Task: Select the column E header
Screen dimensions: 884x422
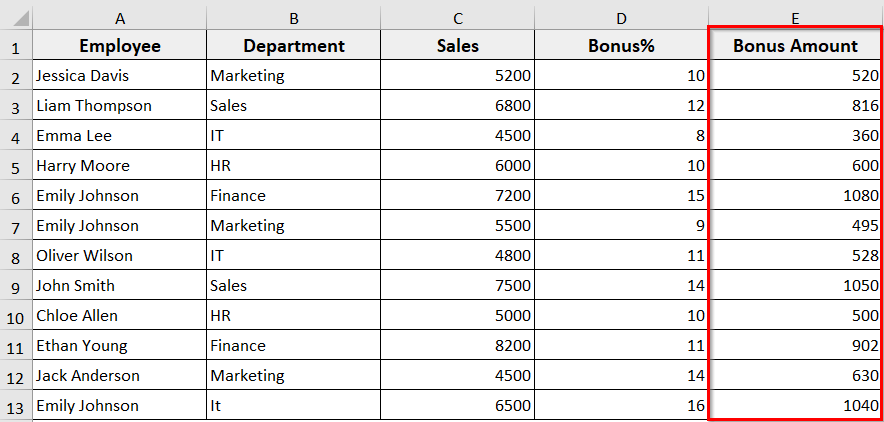Action: 795,18
